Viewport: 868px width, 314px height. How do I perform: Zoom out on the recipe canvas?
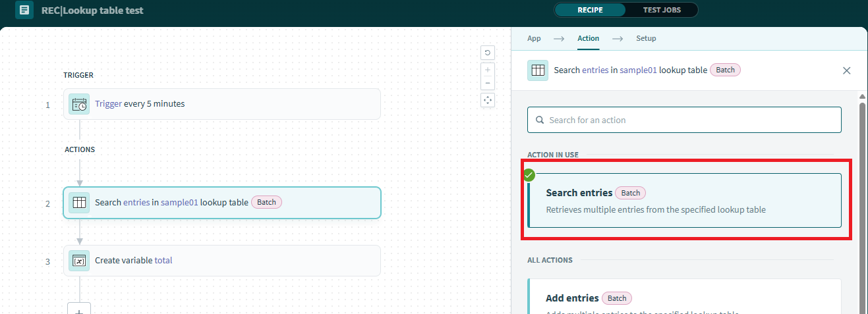[488, 83]
